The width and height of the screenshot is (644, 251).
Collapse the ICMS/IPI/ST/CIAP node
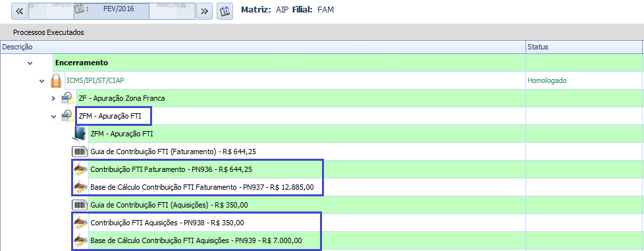41,81
